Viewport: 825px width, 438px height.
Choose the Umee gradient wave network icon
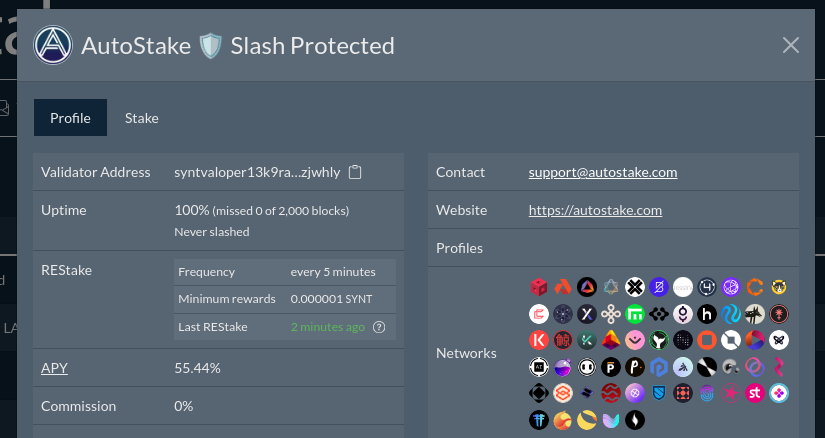point(611,420)
